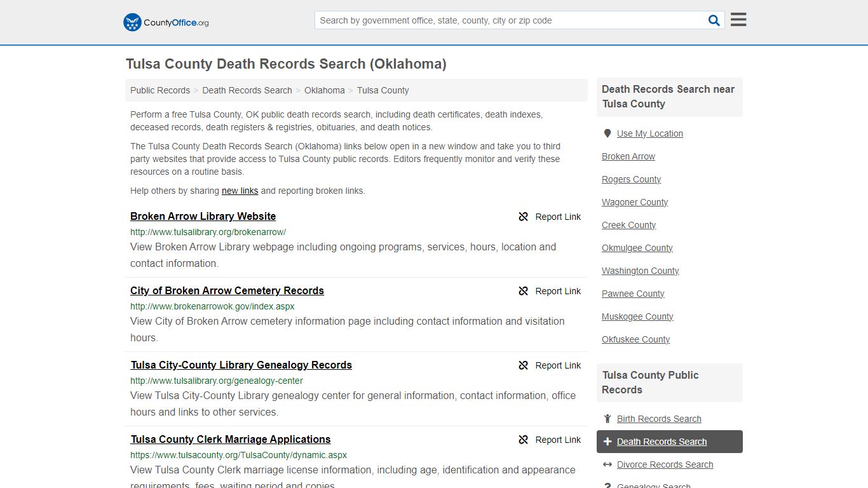This screenshot has width=868, height=488.
Task: Click the Divorce Records Search arrows icon
Action: 607,464
